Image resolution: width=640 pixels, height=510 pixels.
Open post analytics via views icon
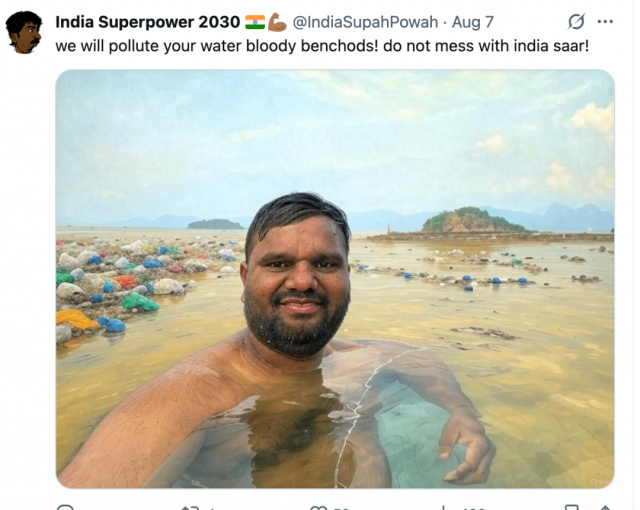[x=444, y=508]
